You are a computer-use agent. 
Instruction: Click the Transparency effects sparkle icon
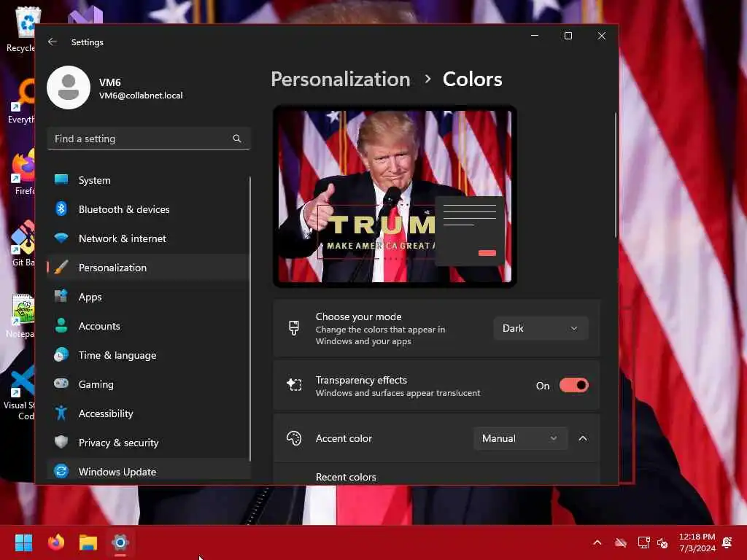coord(294,385)
